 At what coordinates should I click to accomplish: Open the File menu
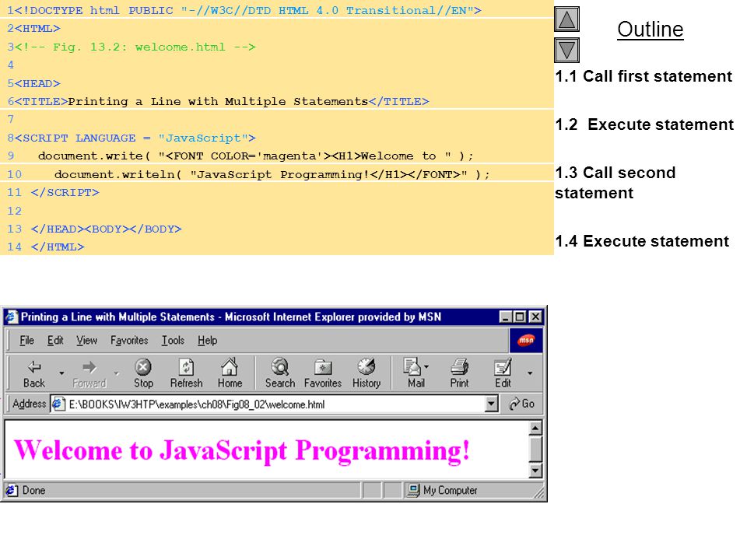[26, 340]
